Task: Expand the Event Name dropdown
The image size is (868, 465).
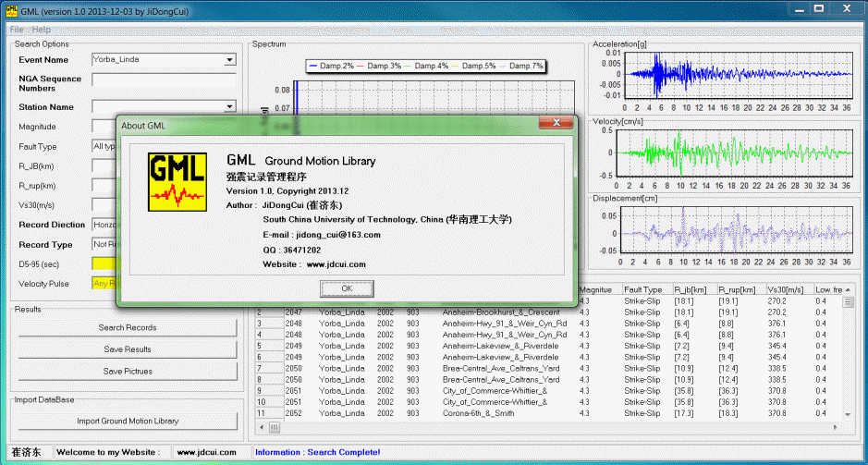Action: click(x=230, y=60)
